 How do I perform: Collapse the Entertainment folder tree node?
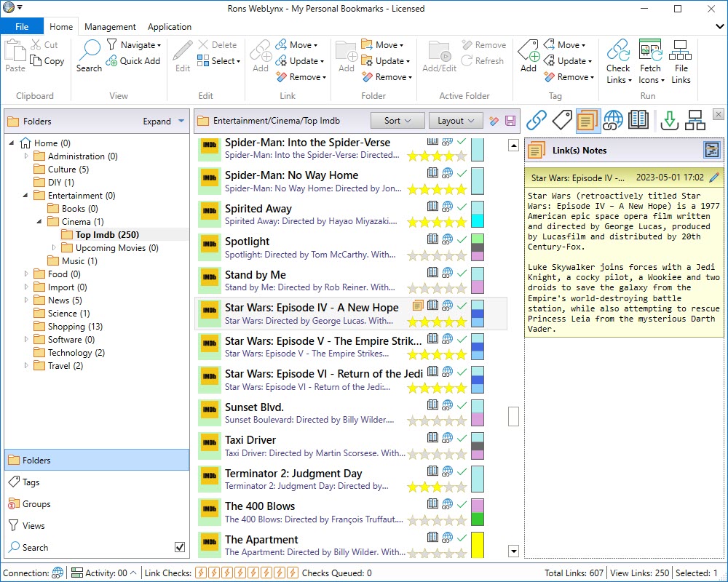click(x=25, y=196)
